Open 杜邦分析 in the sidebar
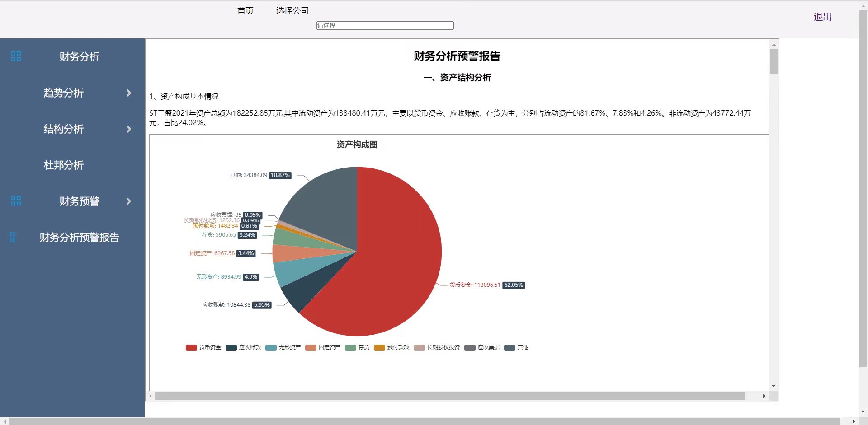The width and height of the screenshot is (868, 425). pos(64,165)
